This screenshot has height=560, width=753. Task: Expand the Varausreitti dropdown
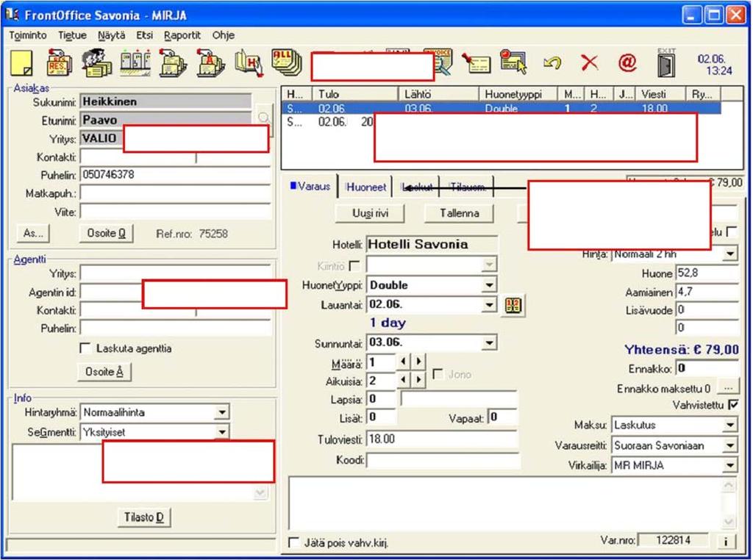(x=730, y=445)
